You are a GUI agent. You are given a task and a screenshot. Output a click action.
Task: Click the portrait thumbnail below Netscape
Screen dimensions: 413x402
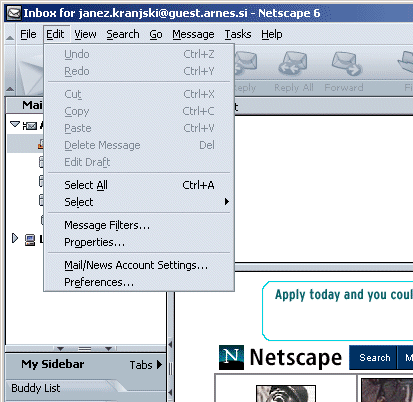286,394
